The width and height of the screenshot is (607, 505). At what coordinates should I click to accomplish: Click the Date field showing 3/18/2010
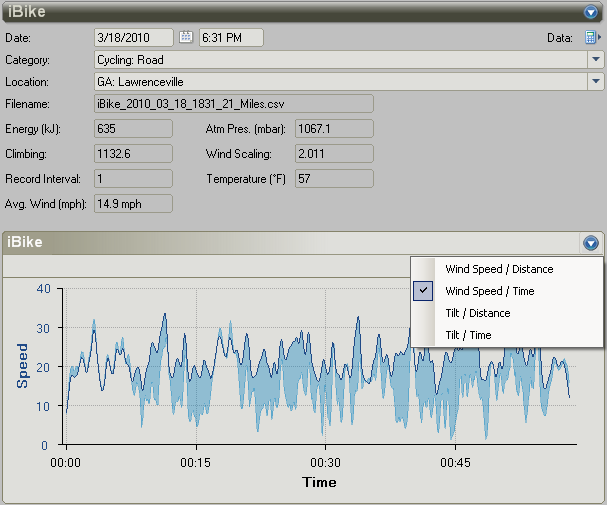132,38
